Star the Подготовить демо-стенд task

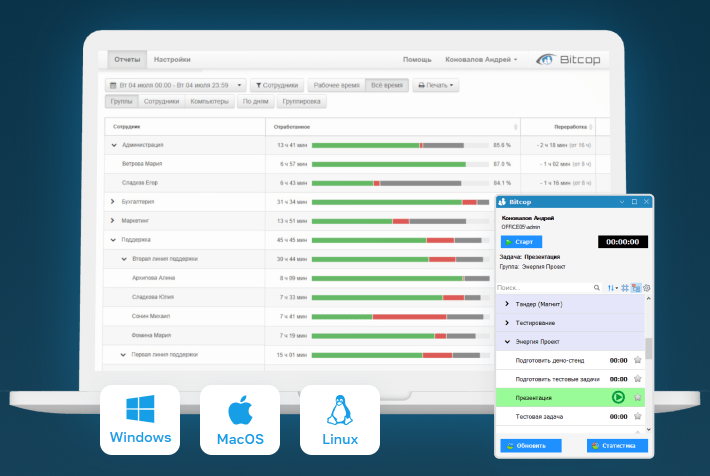coord(638,360)
